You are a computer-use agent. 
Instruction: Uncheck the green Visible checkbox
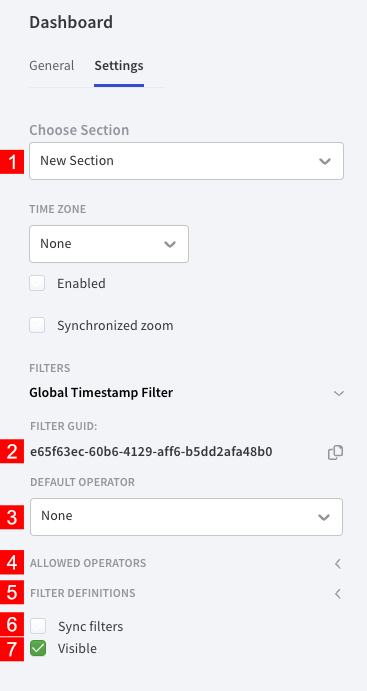click(38, 648)
